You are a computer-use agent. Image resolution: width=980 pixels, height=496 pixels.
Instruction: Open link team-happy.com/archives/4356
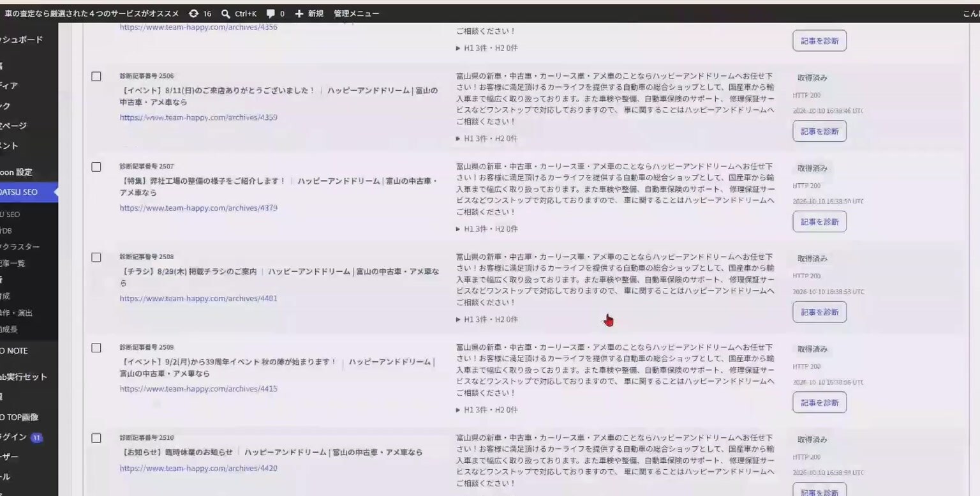click(x=198, y=27)
